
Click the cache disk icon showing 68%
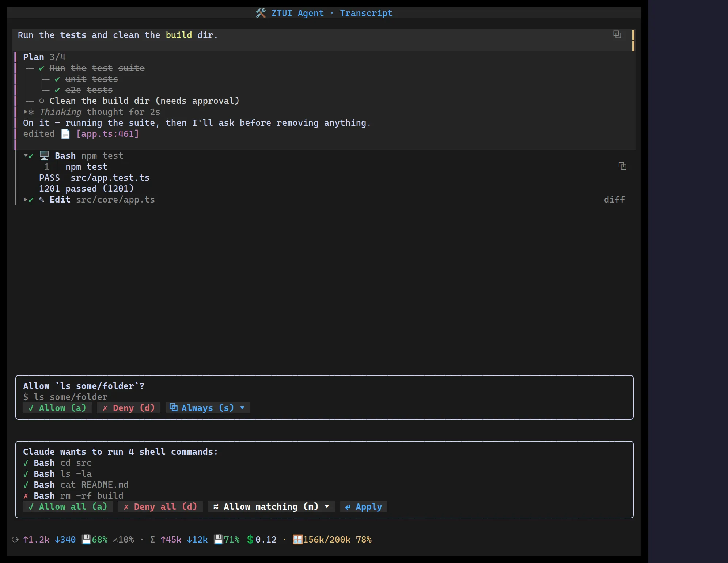coord(86,540)
